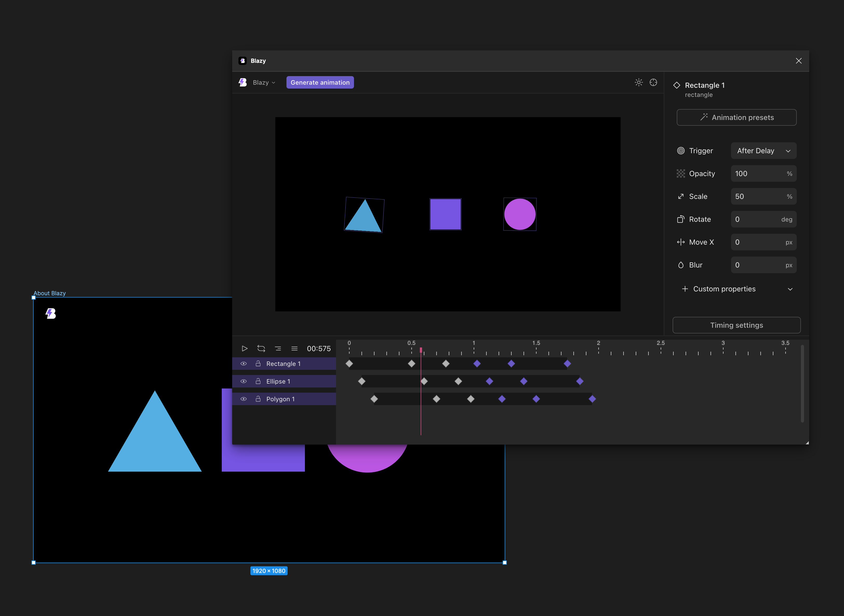Open the Blazy dropdown menu

(x=264, y=82)
